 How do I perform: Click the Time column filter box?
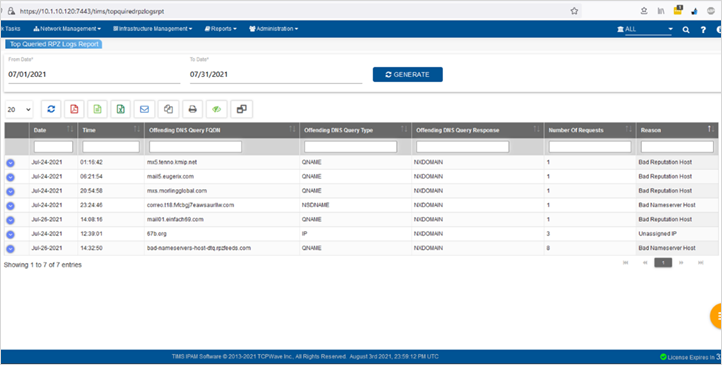coord(111,147)
